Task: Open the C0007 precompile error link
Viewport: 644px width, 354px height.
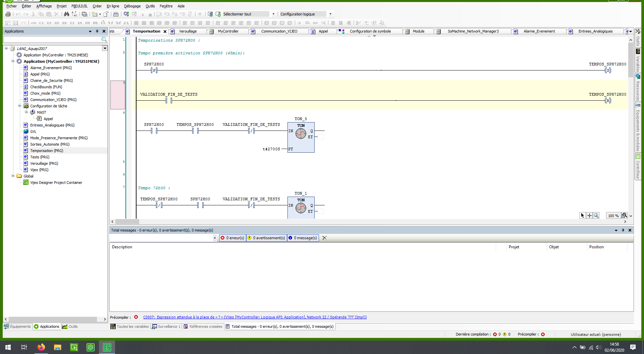Action: [255, 317]
